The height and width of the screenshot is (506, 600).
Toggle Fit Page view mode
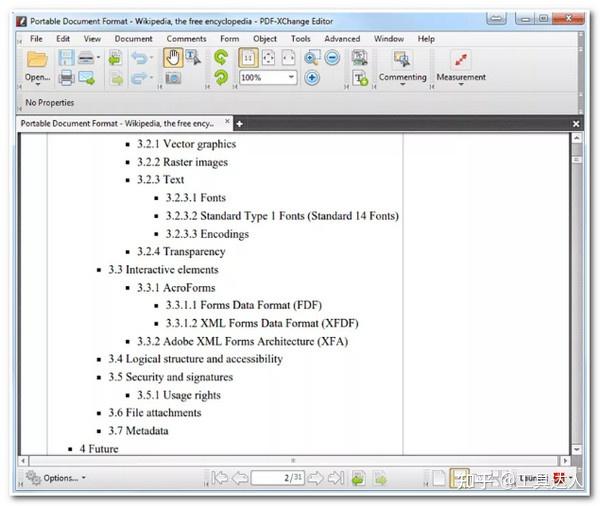(268, 58)
